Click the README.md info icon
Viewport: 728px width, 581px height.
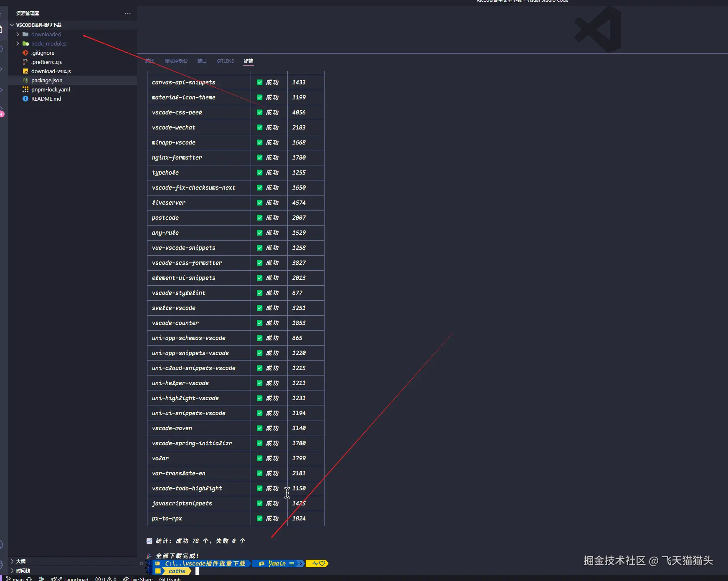click(25, 99)
